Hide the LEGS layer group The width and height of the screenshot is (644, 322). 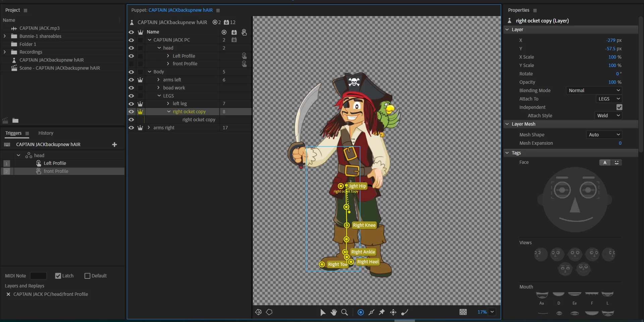tap(131, 96)
